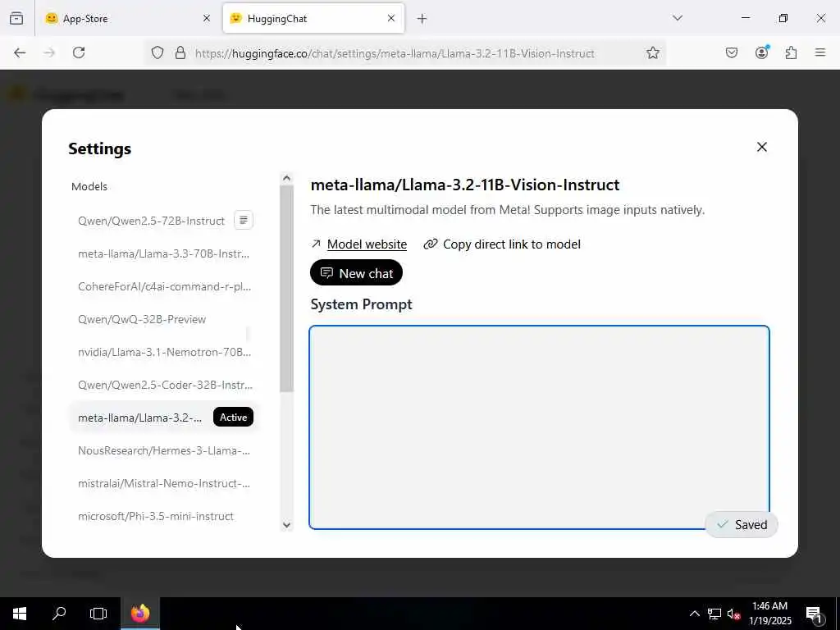Select meta-llama/Llama-3.3-70B-Instruct model
Image resolution: width=840 pixels, height=630 pixels.
coord(163,253)
